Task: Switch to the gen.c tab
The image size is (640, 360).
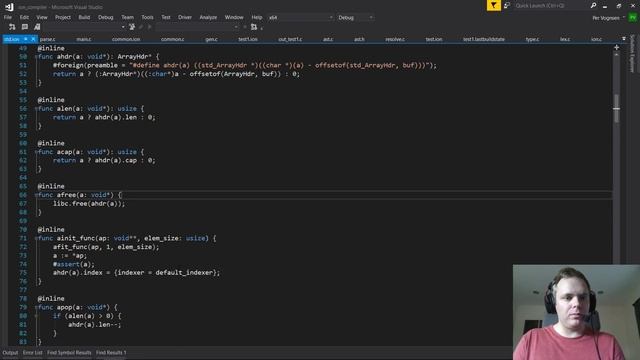Action: [211, 39]
